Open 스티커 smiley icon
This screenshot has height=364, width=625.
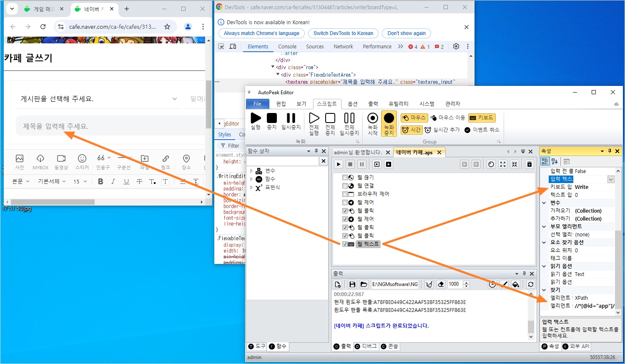82,158
